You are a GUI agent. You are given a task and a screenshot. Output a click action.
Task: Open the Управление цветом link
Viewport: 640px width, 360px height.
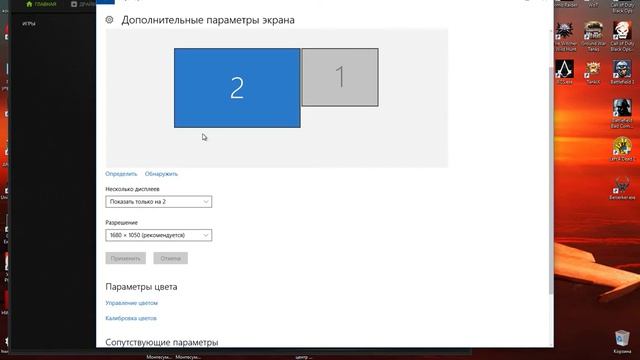[x=131, y=303]
